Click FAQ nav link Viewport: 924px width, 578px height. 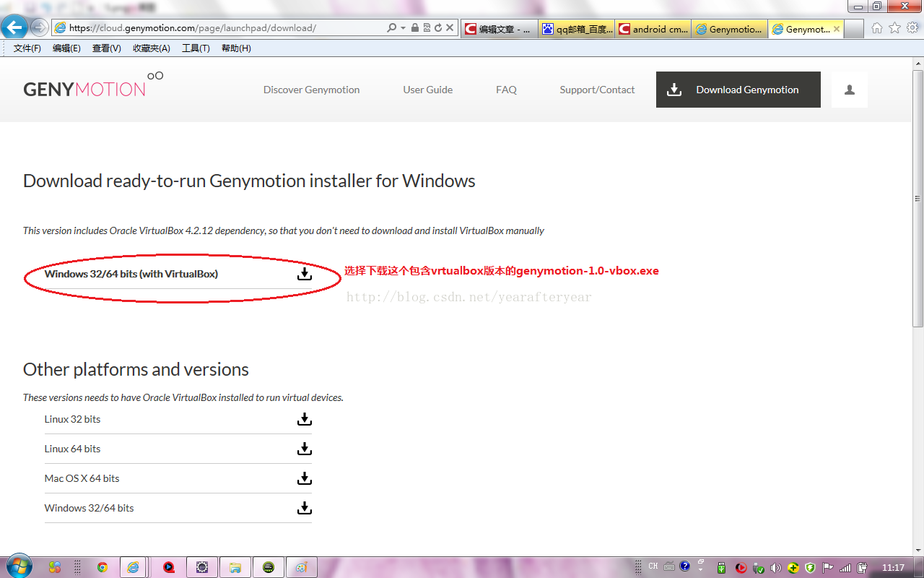pos(506,90)
